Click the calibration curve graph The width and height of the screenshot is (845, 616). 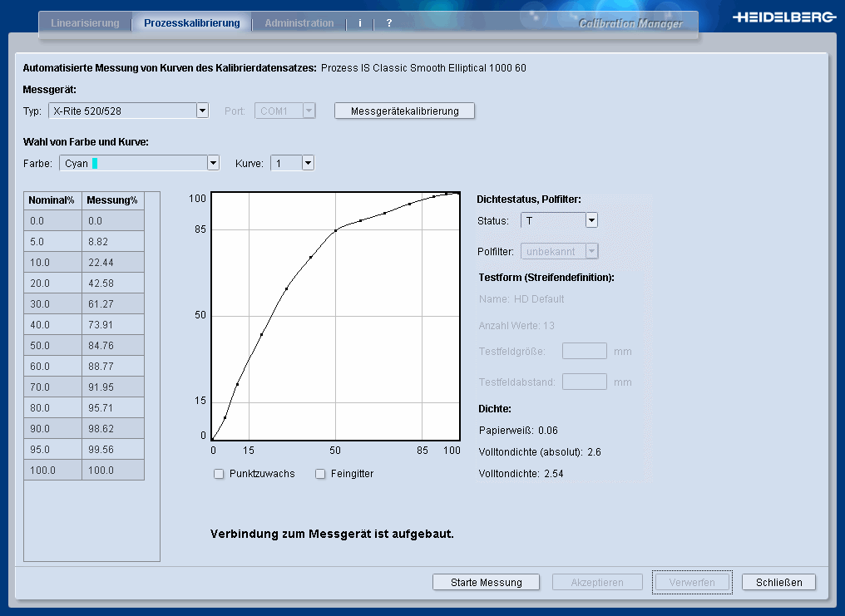(335, 316)
